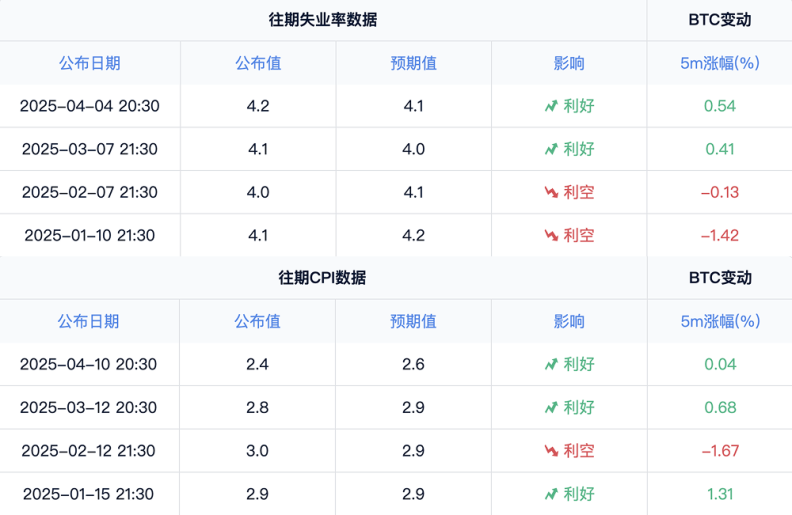Click the green up-arrow icon in the 2025-04-04 row

[550, 106]
